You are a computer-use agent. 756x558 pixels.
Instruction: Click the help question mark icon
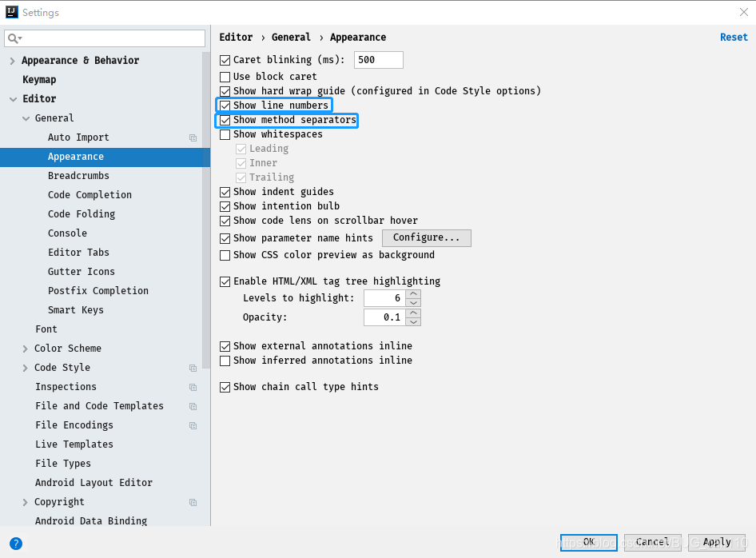click(15, 544)
